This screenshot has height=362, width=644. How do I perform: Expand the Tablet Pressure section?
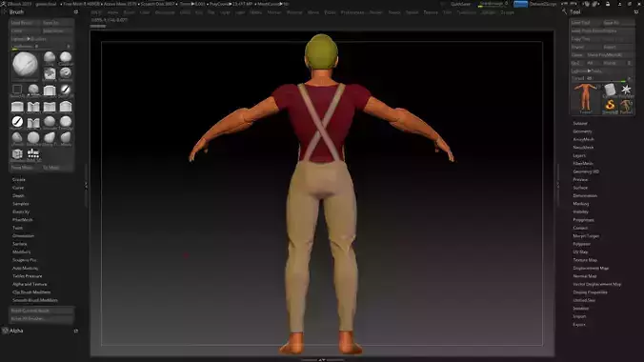pos(27,276)
